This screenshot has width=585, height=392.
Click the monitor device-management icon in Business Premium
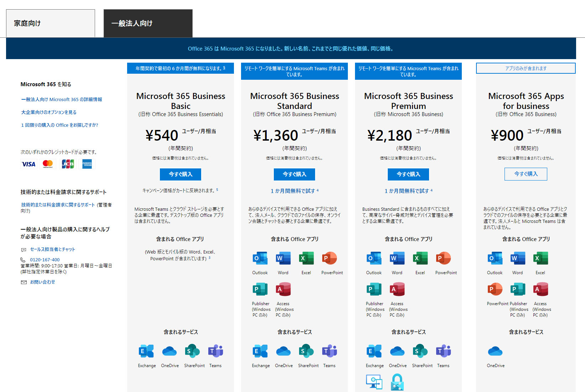click(x=374, y=382)
